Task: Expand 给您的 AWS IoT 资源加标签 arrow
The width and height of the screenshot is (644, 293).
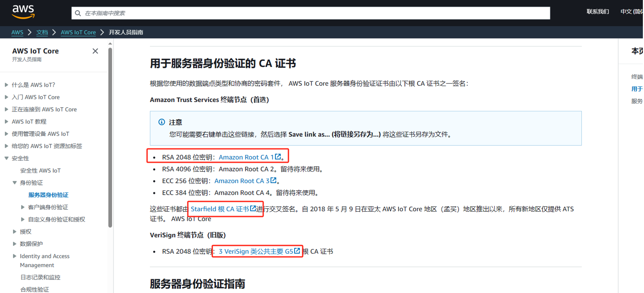Action: pyautogui.click(x=6, y=146)
